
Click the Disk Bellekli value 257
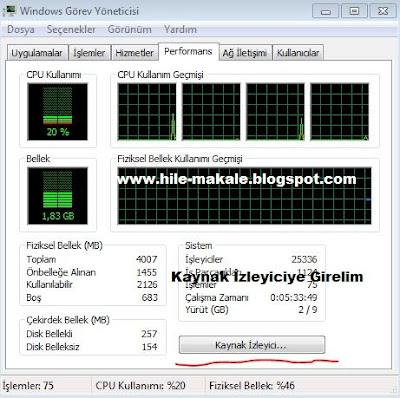[x=149, y=334]
